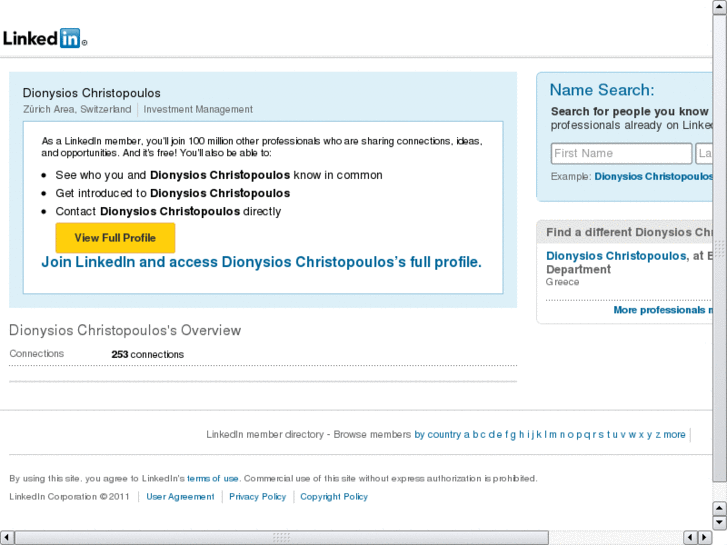Click the Name Search heading
Viewport: 727px width, 545px height.
(602, 90)
